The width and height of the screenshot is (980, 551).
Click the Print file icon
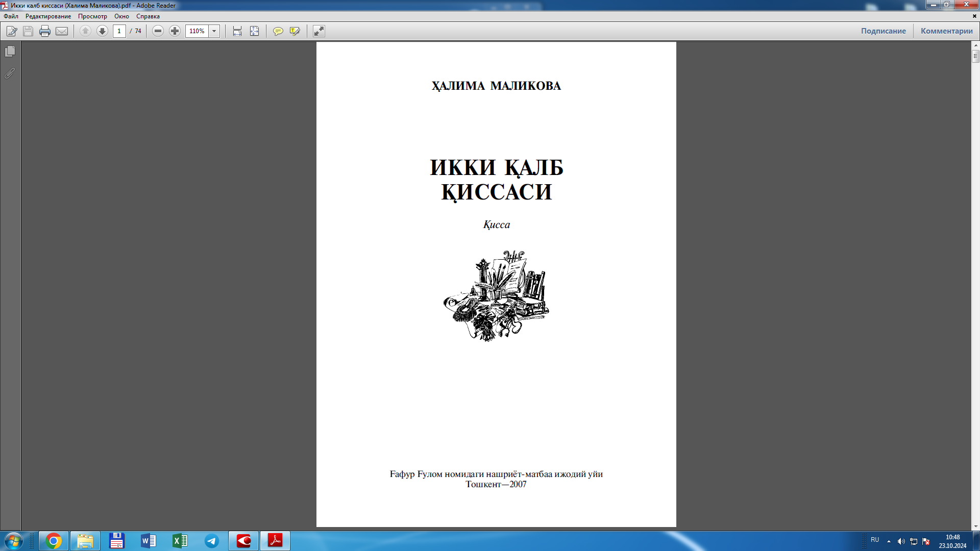click(45, 31)
